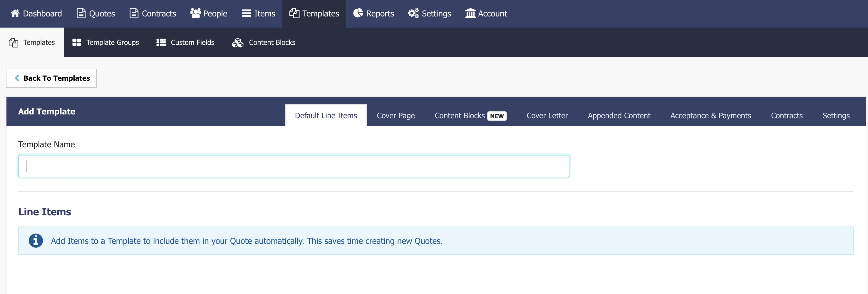Switch to the template Settings tab
This screenshot has width=868, height=294.
click(x=836, y=115)
